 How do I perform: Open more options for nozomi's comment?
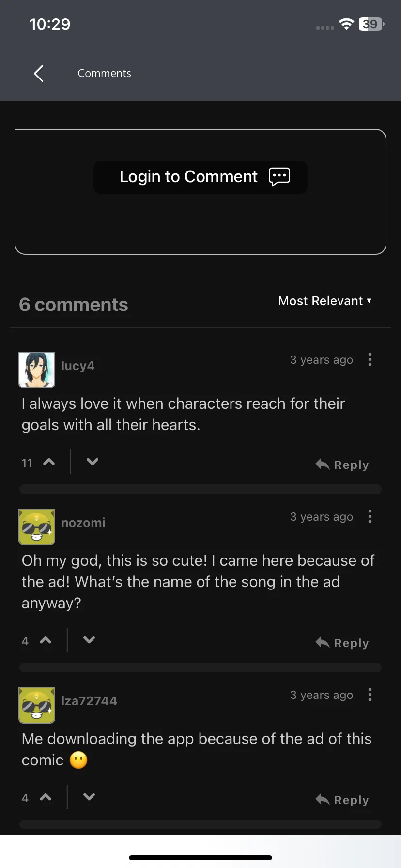370,516
